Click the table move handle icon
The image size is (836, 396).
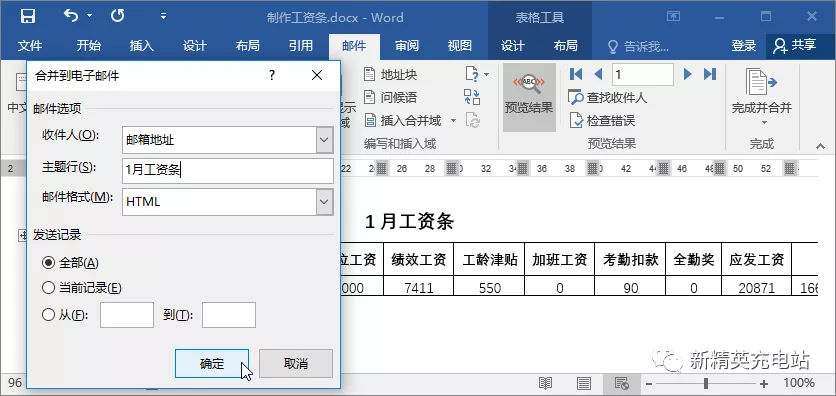pyautogui.click(x=22, y=235)
